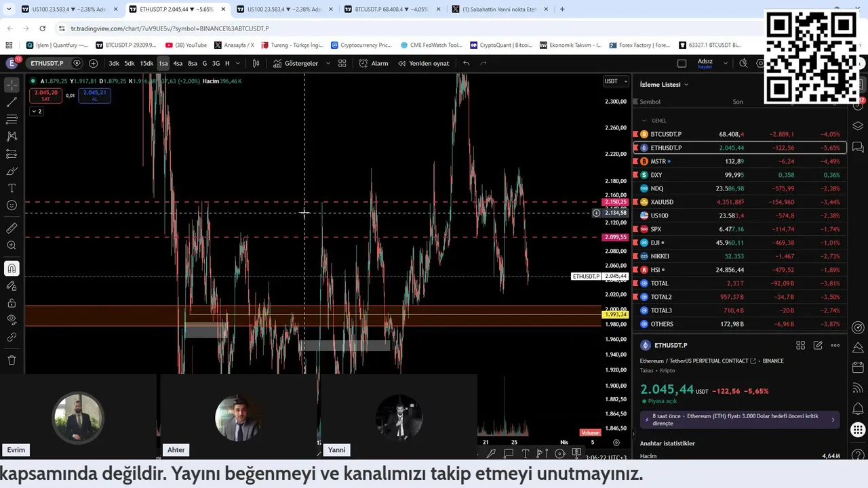This screenshot has width=868, height=488.
Task: Click the symbol note edit icon
Action: 818,345
